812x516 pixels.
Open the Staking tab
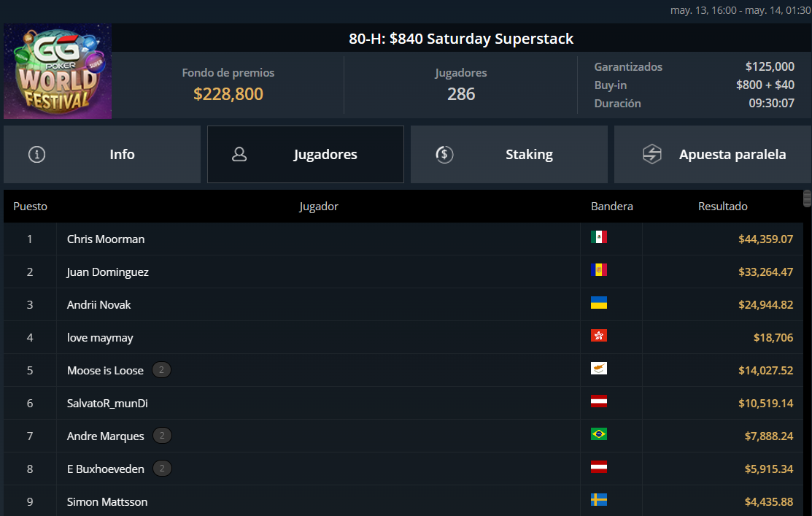tap(509, 155)
